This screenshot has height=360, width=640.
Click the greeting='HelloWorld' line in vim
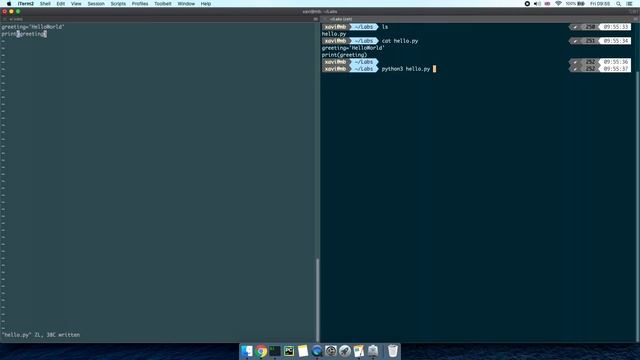[33, 27]
